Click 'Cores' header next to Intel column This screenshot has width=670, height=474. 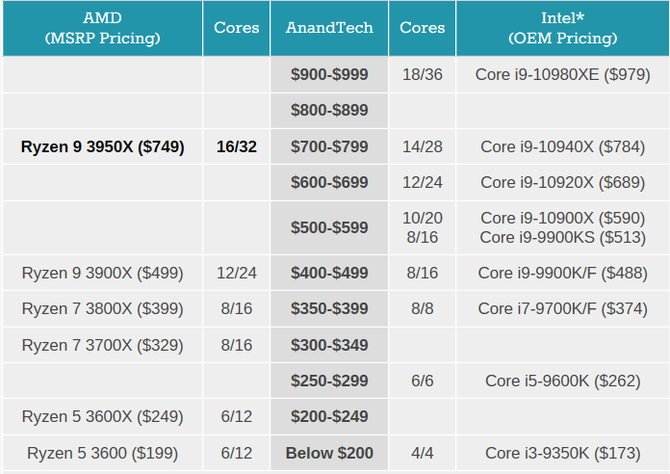pyautogui.click(x=422, y=28)
